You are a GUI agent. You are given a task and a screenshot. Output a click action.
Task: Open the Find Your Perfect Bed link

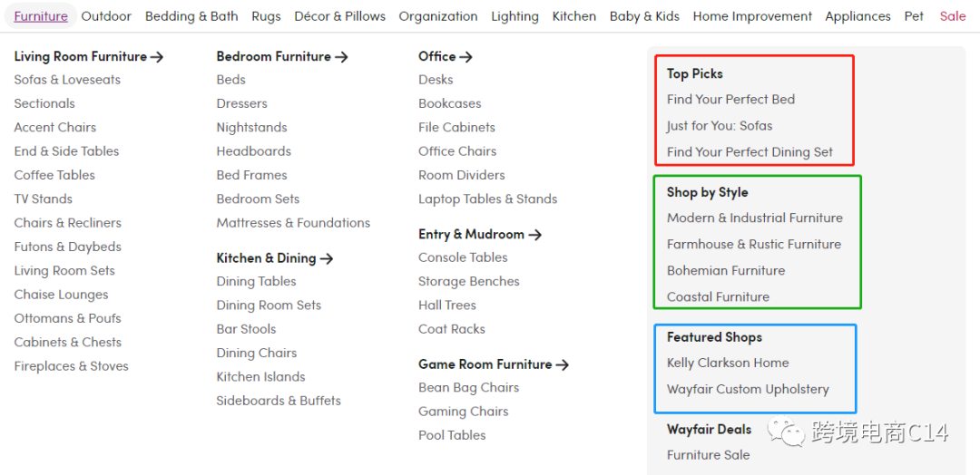[x=730, y=100]
